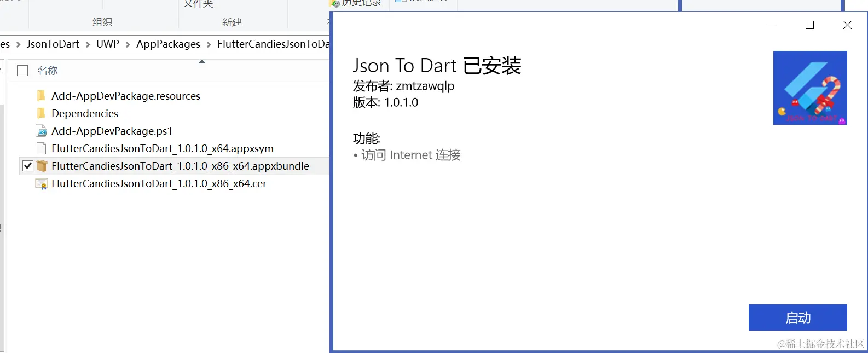Screen dimensions: 868x353
Task: Select FlutterCandiesJsonToDart_1.0.1.0_x86_x64.cer name
Action: (x=159, y=183)
